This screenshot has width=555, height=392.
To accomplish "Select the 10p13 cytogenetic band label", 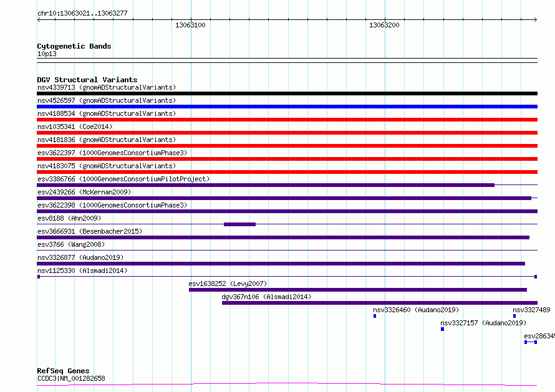I will pyautogui.click(x=47, y=54).
